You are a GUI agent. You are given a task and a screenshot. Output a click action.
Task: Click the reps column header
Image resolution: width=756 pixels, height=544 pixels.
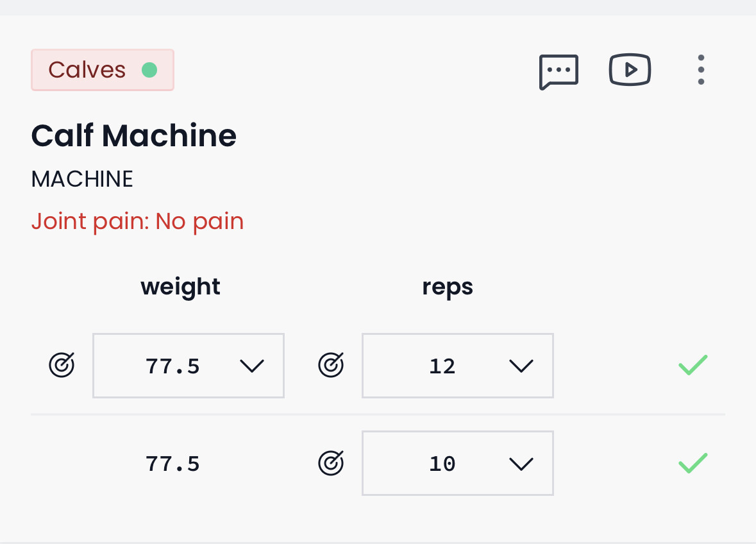click(x=448, y=287)
